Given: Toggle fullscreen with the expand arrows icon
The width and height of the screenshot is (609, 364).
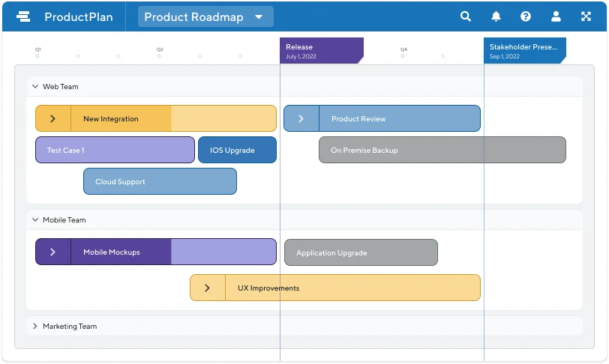Looking at the screenshot, I should click(x=586, y=16).
